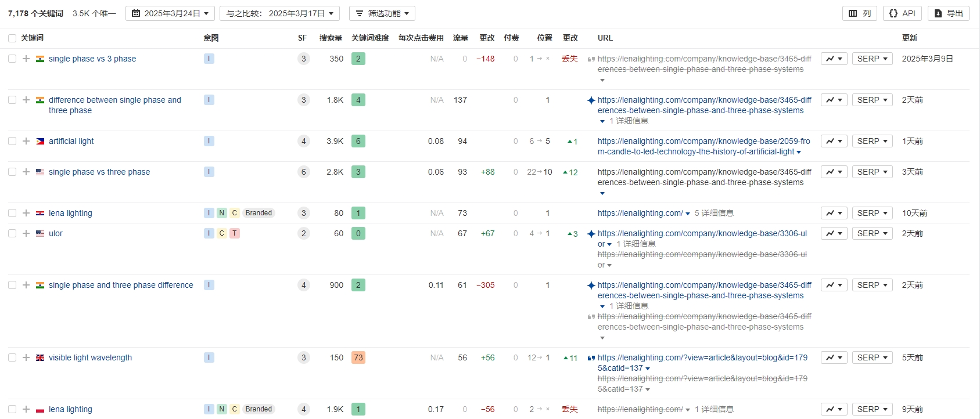Click informational intent badge for 'artificial light'
This screenshot has width=980, height=419.
tap(209, 141)
